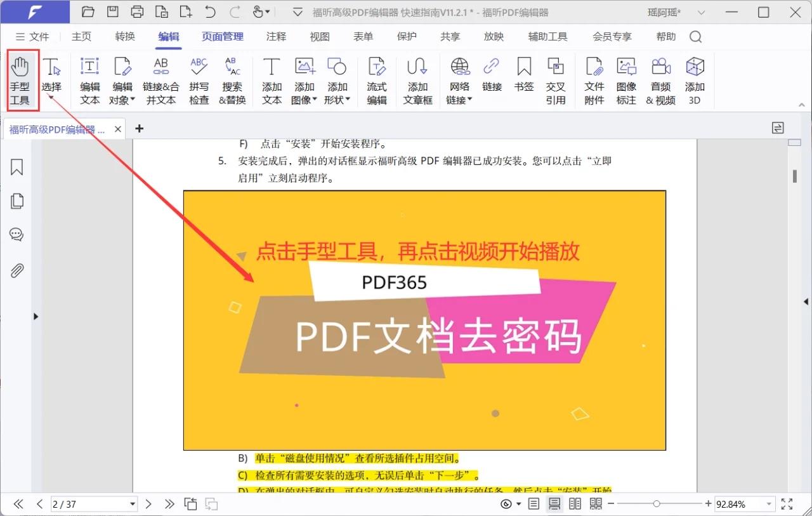Click the 图像标注 image annotation tool
This screenshot has height=516, width=812.
click(626, 81)
